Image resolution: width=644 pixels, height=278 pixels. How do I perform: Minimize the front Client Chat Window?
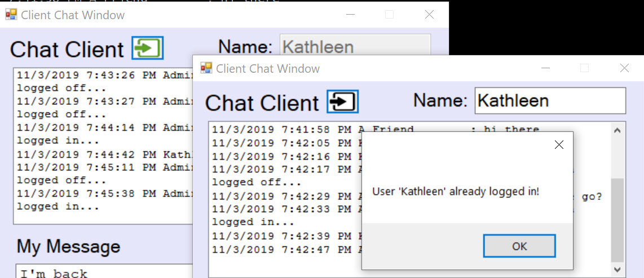pos(545,68)
